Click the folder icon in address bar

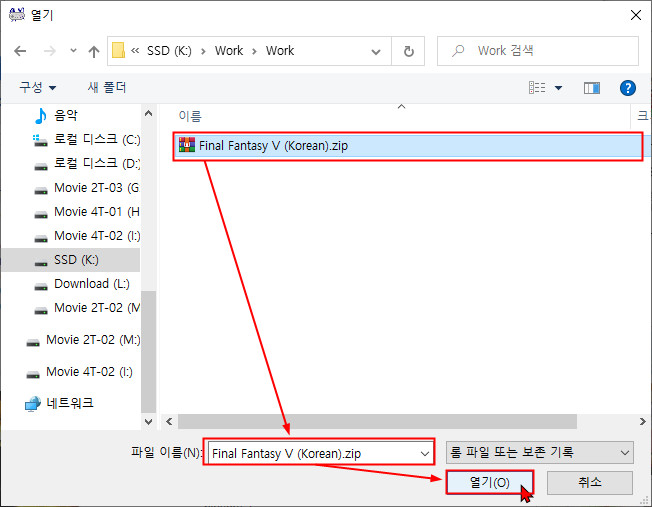tap(119, 51)
